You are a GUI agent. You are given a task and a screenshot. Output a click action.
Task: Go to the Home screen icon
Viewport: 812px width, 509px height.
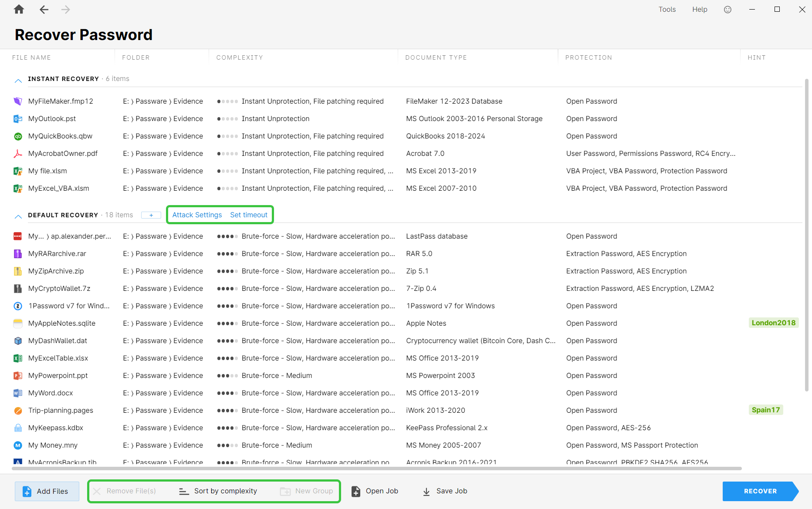click(19, 9)
